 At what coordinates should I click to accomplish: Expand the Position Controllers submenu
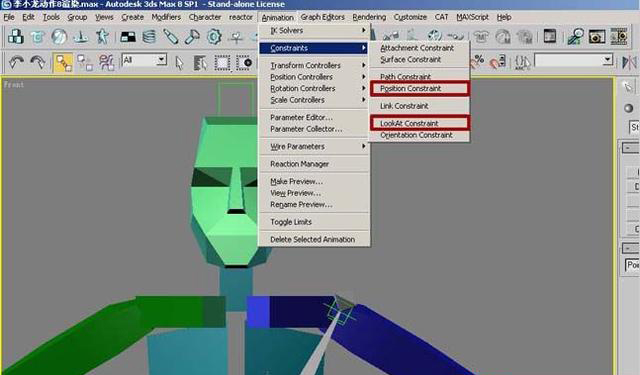(315, 77)
